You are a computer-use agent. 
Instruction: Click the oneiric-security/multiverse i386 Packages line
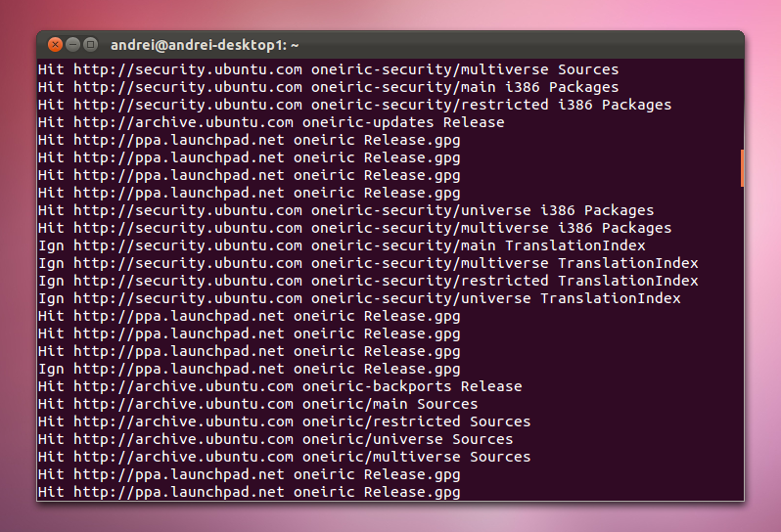tap(354, 228)
